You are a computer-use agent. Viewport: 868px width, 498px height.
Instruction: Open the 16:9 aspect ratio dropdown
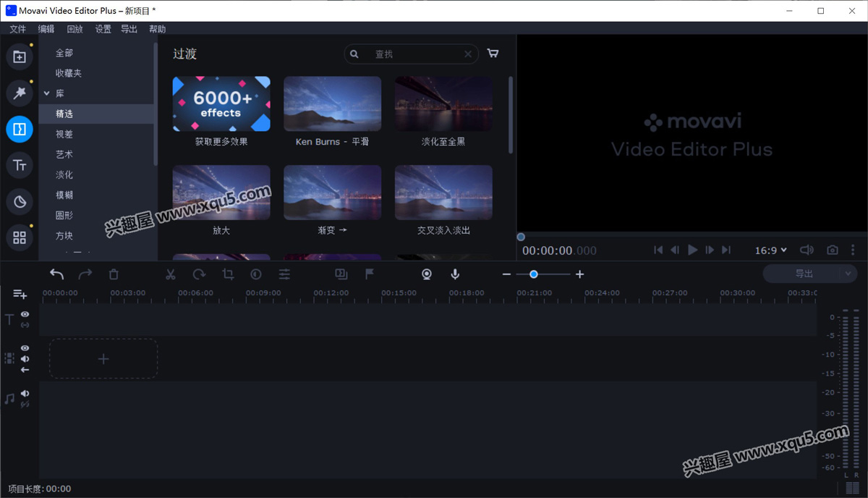click(x=770, y=250)
